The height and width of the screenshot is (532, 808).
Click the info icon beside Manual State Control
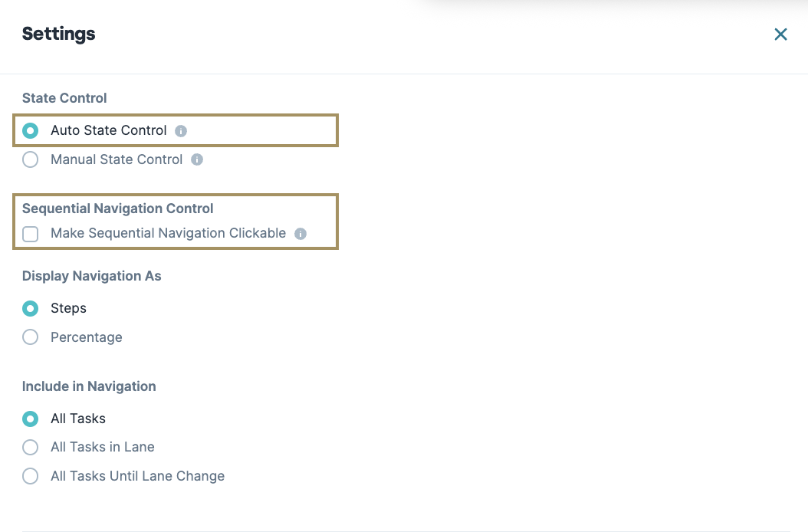point(196,159)
